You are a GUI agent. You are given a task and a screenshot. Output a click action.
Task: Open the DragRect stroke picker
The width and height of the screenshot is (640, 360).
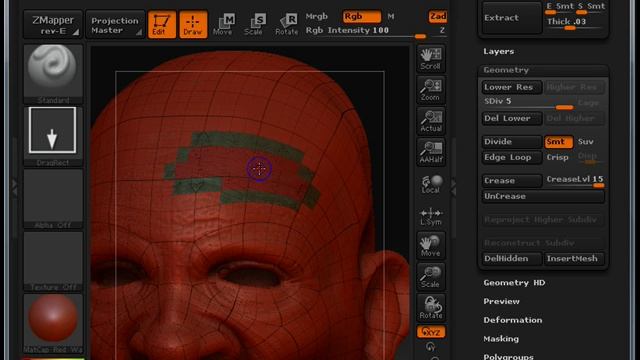[x=53, y=136]
